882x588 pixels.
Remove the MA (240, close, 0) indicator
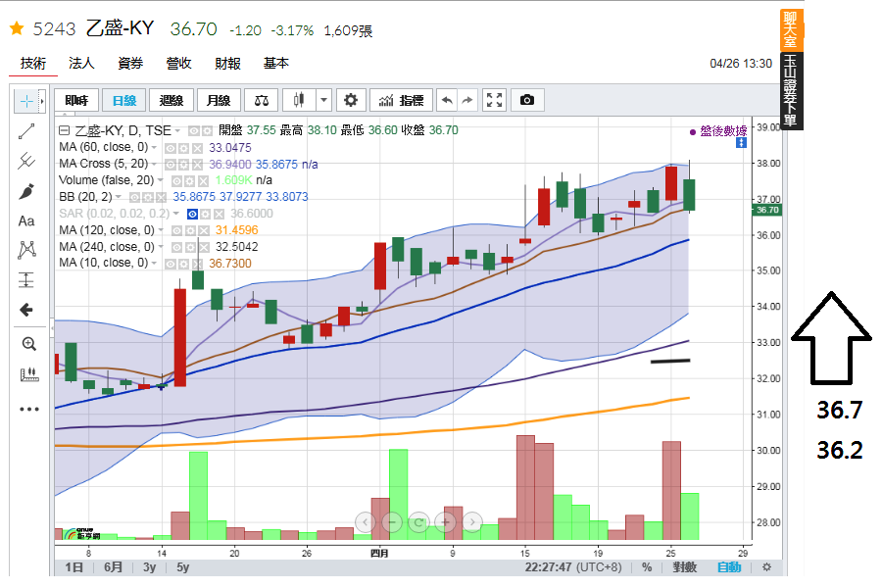(204, 247)
